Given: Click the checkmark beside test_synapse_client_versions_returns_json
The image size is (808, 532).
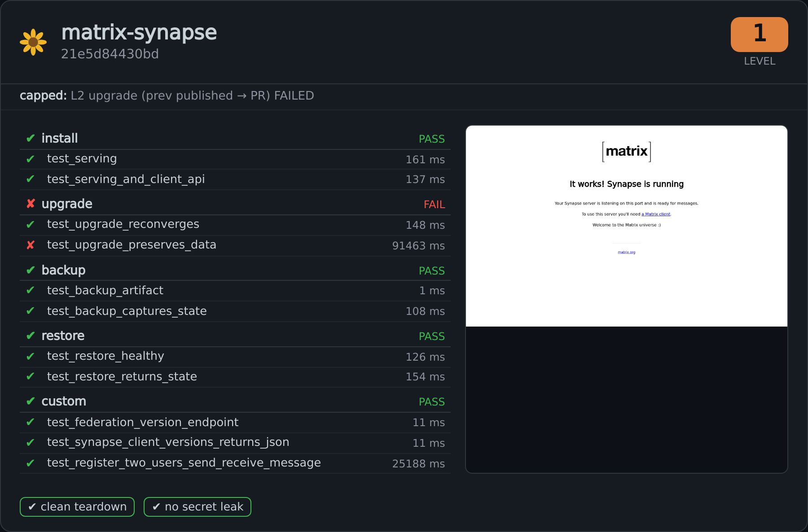Looking at the screenshot, I should tap(31, 442).
